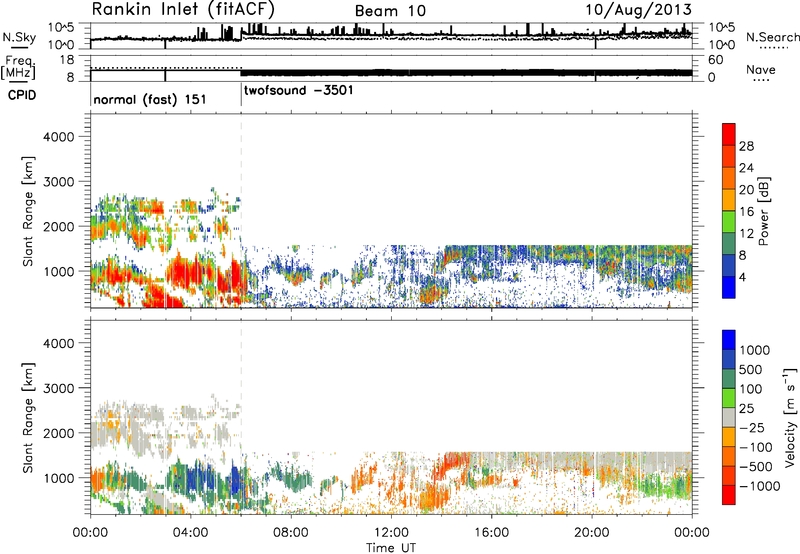The image size is (800, 554).
Task: Click the "3000" range tick on the velocity panel
Action: pos(59,388)
